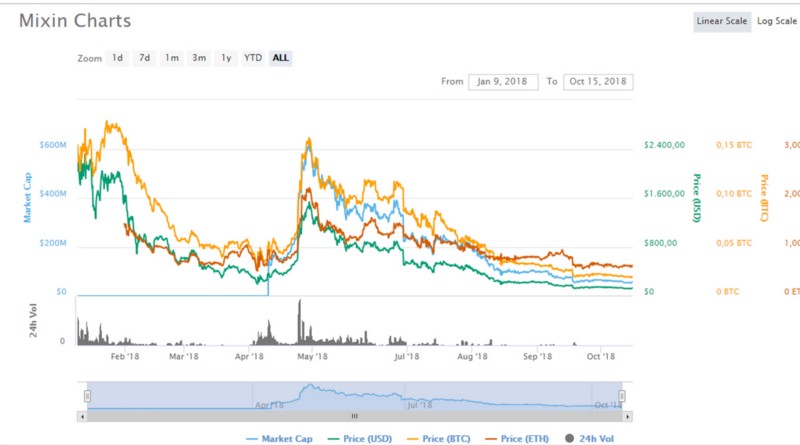Select the ALL zoom range
This screenshot has width=800, height=445.
[281, 58]
